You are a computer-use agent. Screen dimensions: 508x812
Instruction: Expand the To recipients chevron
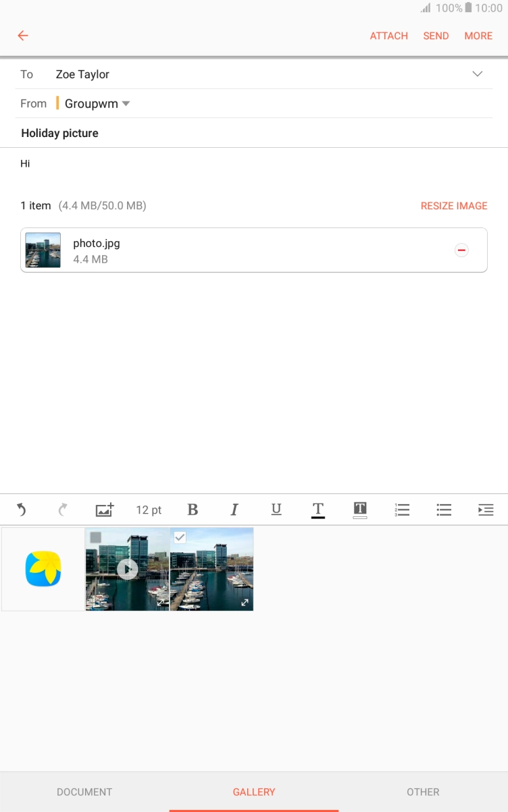[x=478, y=74]
